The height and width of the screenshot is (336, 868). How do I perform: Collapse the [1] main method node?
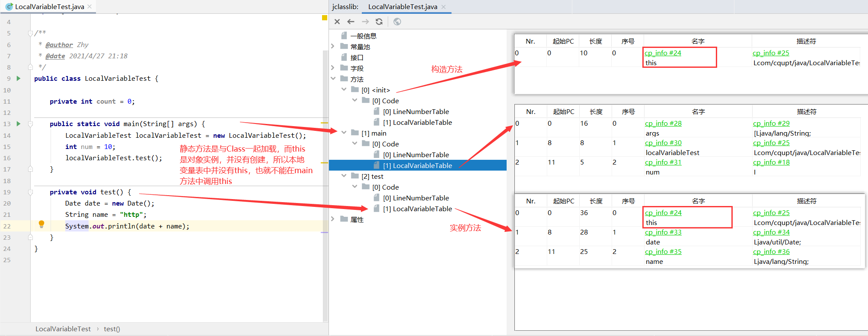(x=344, y=133)
